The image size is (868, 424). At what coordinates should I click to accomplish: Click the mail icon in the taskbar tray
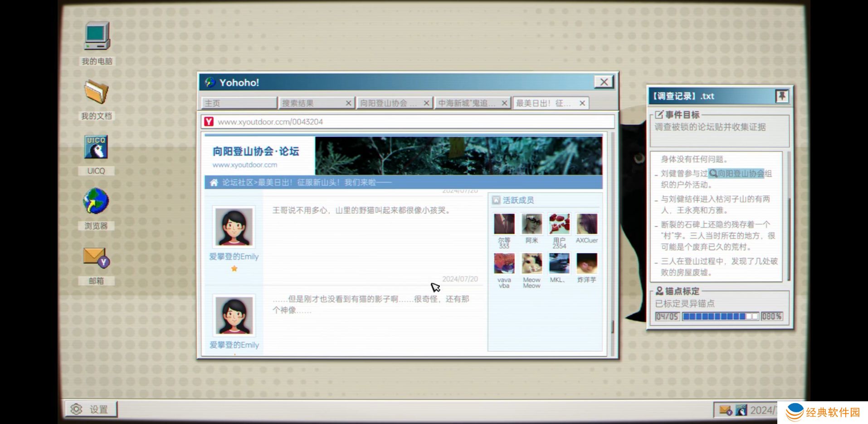coord(725,410)
